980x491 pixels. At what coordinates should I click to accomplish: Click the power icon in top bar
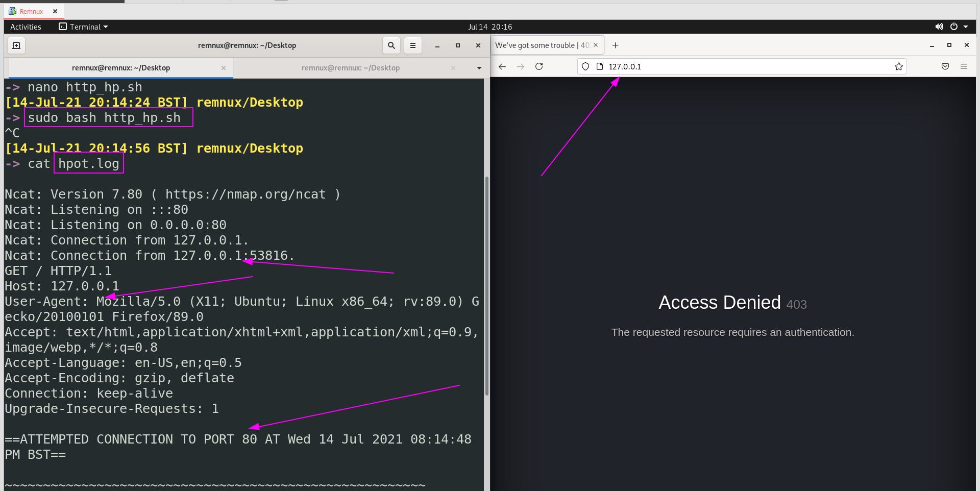953,27
